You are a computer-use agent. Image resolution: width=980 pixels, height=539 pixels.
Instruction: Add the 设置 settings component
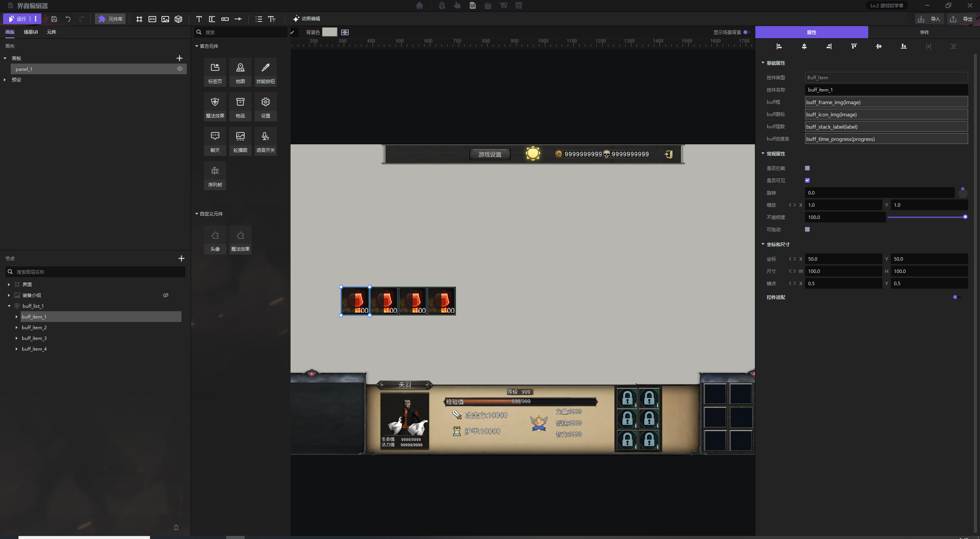266,106
